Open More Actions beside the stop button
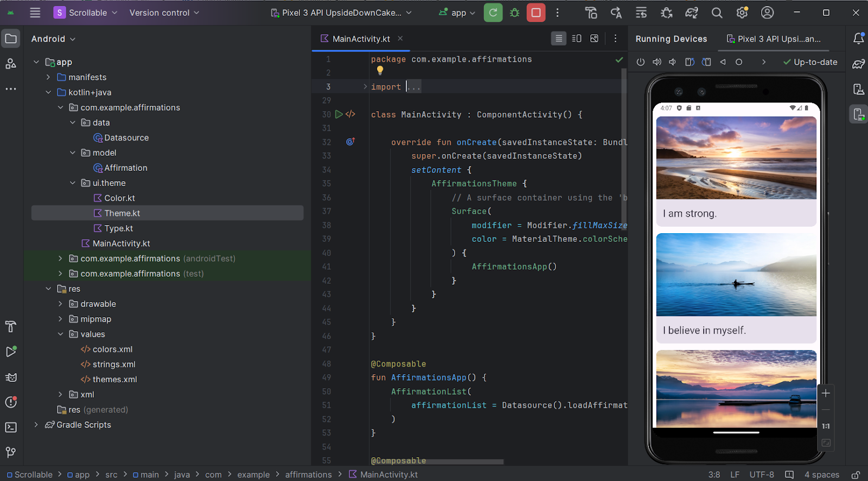868x481 pixels. [x=557, y=12]
